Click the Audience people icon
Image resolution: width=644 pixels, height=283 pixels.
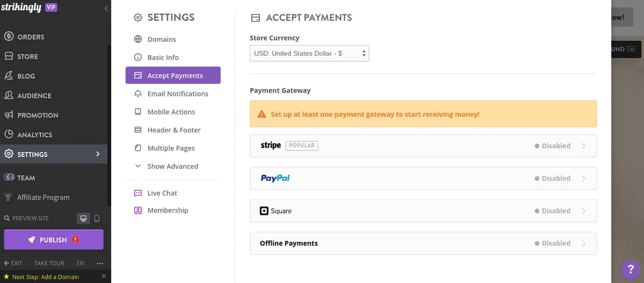[9, 95]
